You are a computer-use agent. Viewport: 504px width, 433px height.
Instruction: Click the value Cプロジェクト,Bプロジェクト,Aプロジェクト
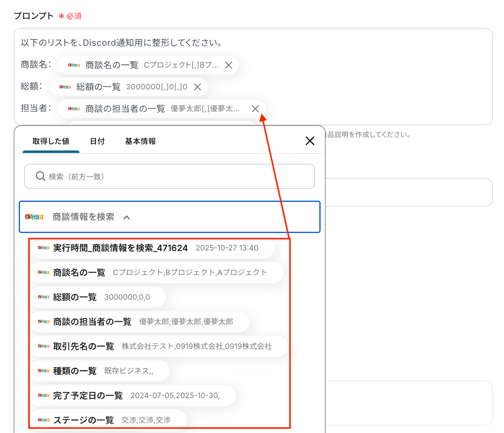point(190,273)
